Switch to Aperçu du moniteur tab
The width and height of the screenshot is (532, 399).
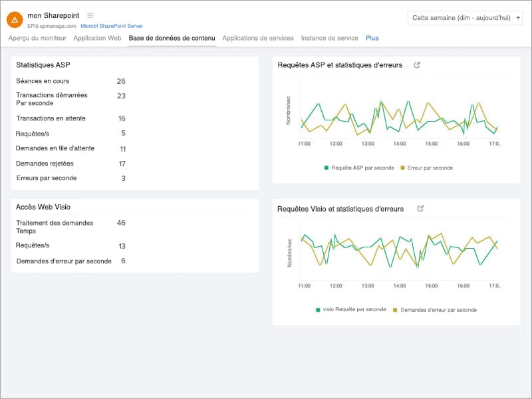click(37, 39)
